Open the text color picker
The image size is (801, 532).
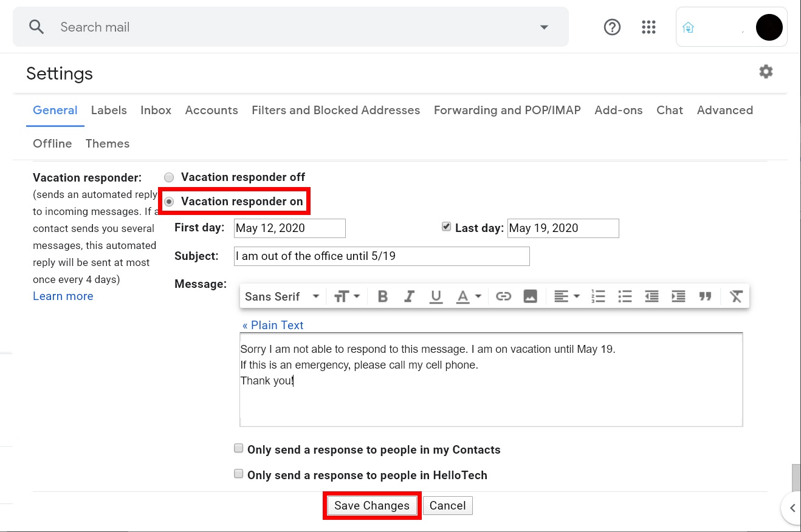click(469, 296)
